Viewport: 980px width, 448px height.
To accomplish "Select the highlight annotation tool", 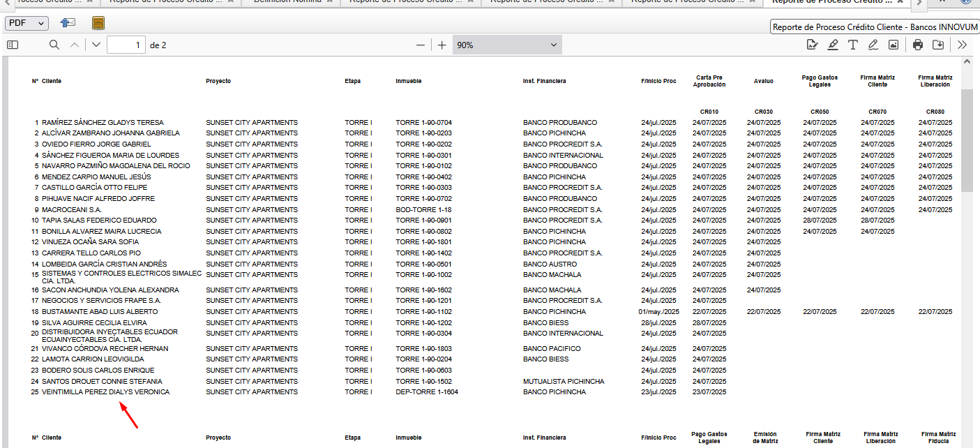I will click(x=832, y=45).
